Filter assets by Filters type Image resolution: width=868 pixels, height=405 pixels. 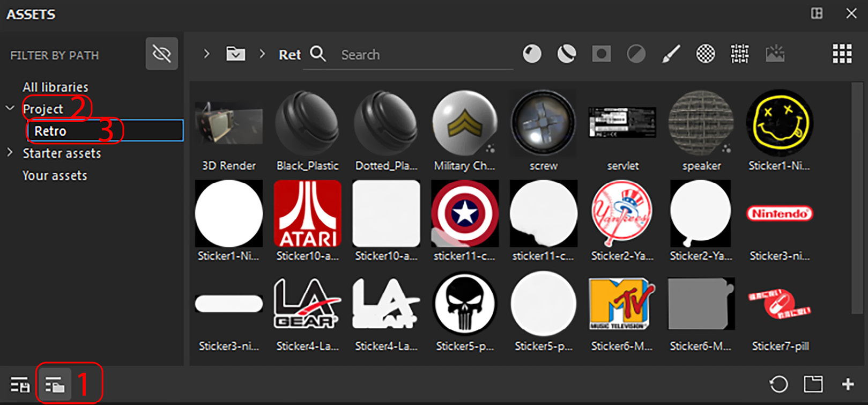click(x=636, y=54)
